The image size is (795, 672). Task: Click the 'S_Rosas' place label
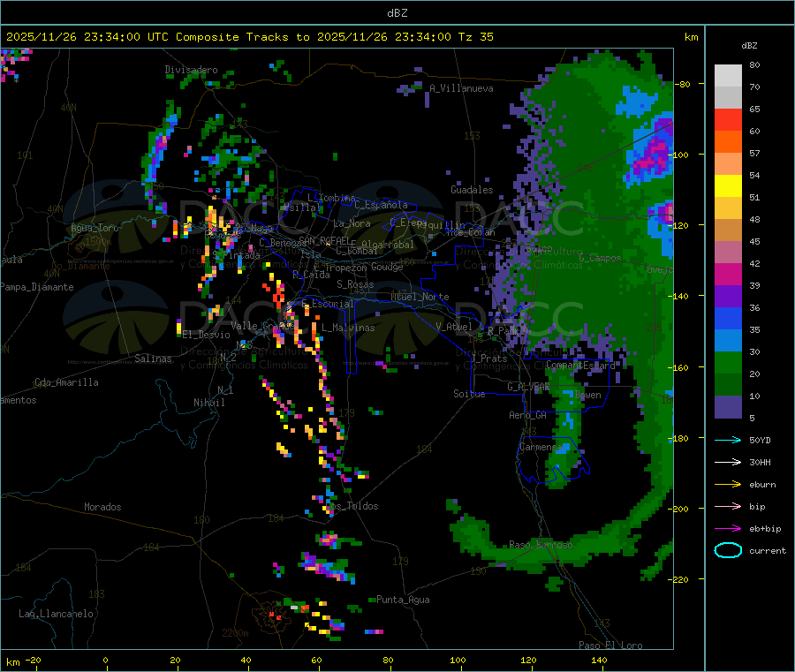tap(355, 284)
